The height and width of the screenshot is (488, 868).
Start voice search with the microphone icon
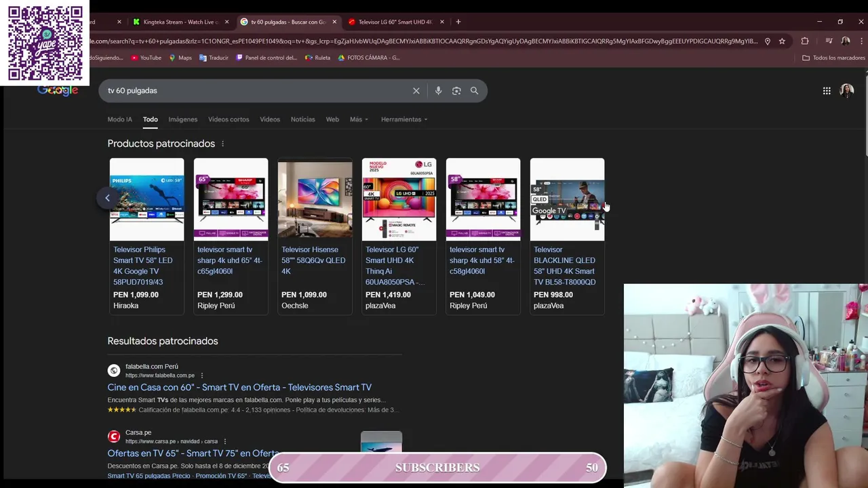pos(438,91)
